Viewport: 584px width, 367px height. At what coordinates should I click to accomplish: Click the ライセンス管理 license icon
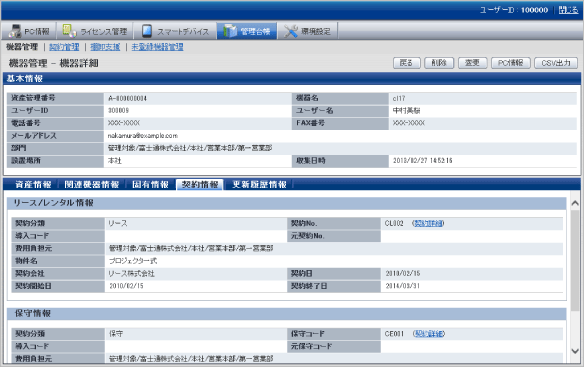coord(69,31)
